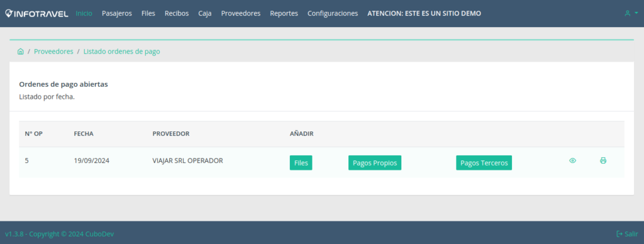Click Listado ordenes de pago breadcrumb
The height and width of the screenshot is (244, 644).
pyautogui.click(x=121, y=52)
